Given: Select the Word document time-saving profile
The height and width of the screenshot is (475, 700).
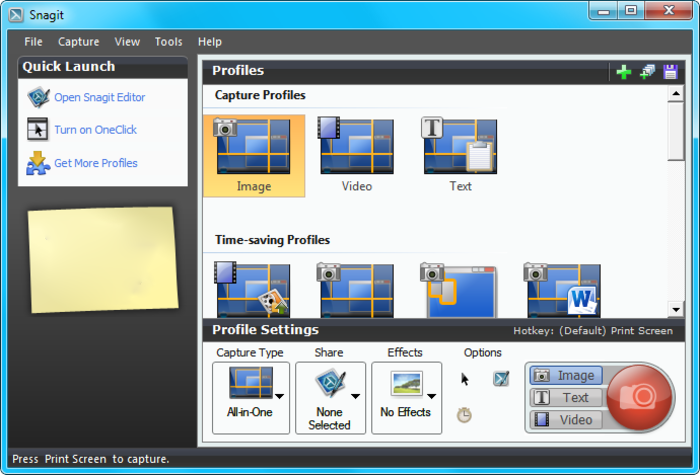Looking at the screenshot, I should (564, 290).
